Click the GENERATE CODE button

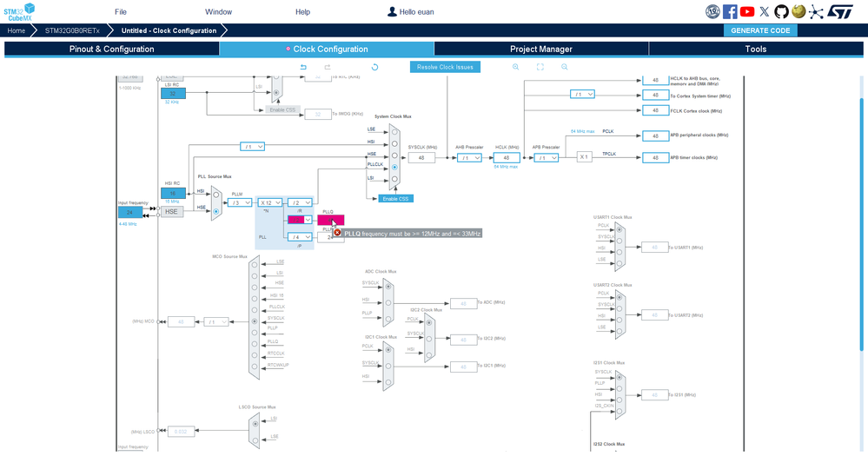(x=760, y=30)
